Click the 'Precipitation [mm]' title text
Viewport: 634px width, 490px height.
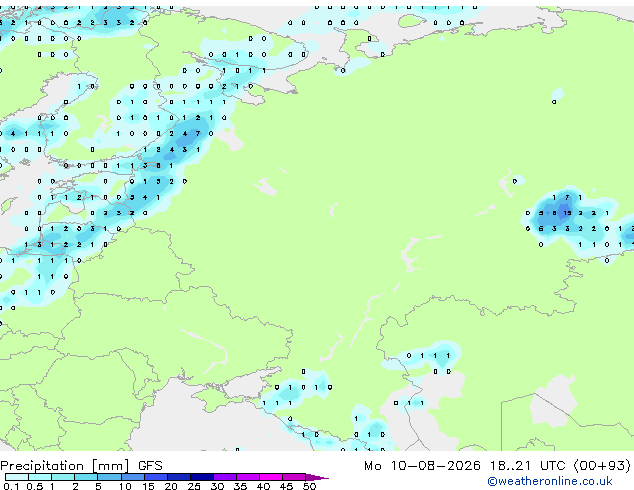click(x=65, y=466)
